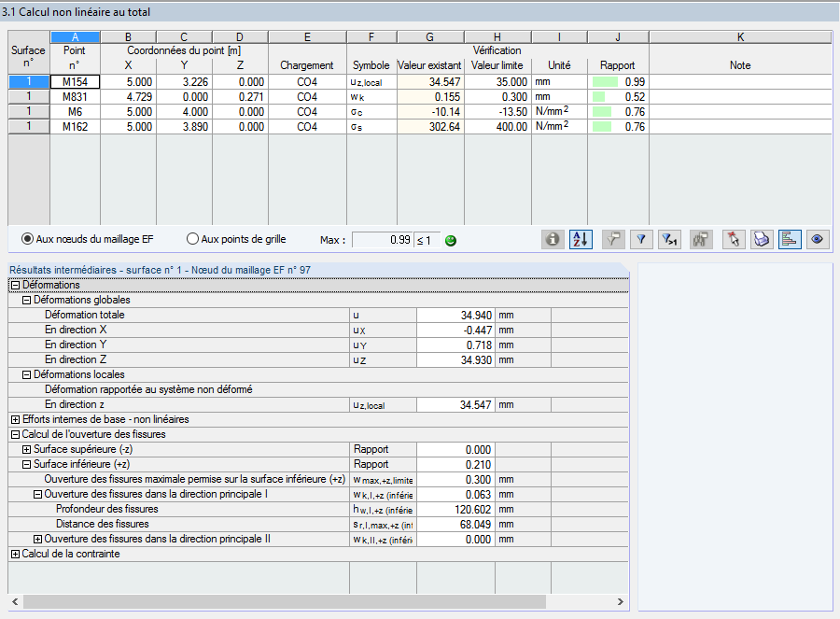Click Z coordinate 0.271 cell
The image size is (840, 619).
pos(240,97)
